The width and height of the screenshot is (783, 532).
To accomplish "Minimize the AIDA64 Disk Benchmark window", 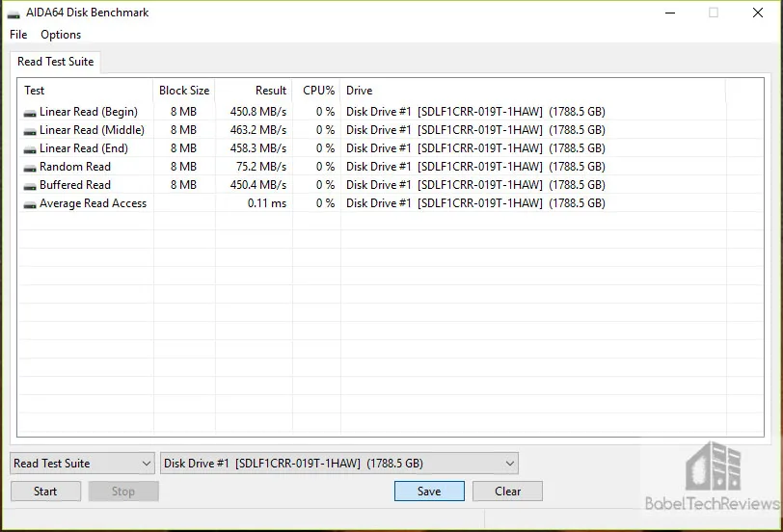I will [x=670, y=13].
